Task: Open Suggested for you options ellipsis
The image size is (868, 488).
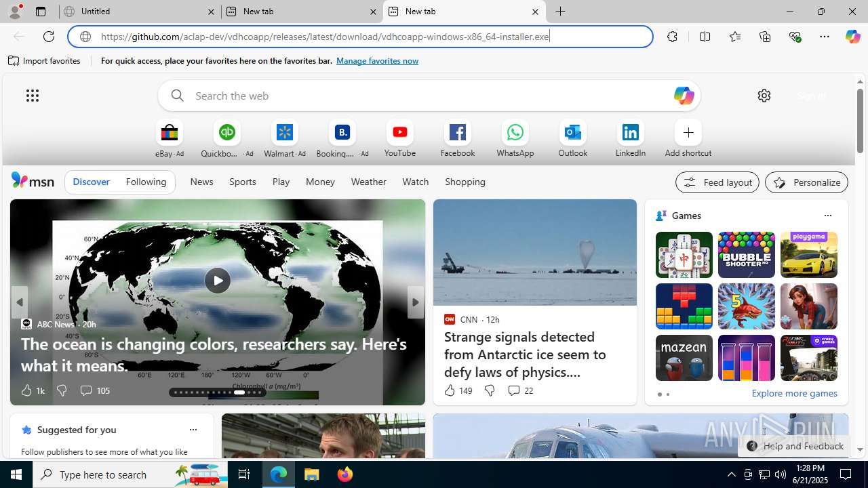Action: tap(193, 430)
